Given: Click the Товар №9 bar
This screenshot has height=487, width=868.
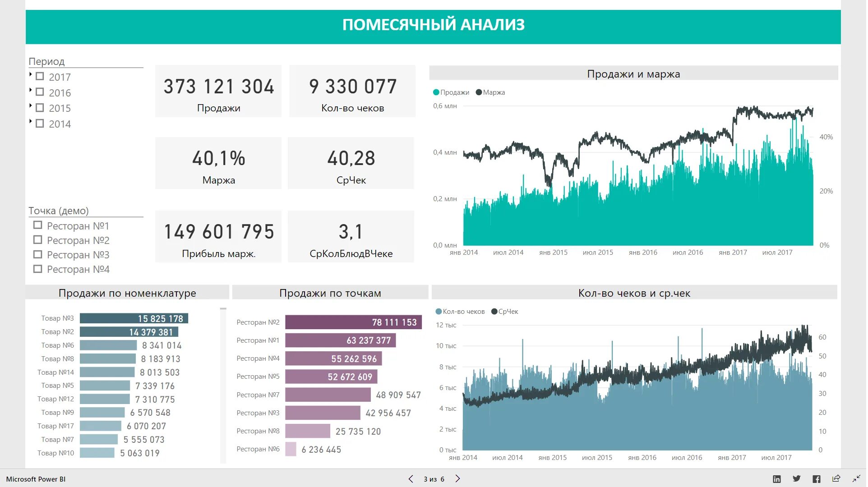Looking at the screenshot, I should pyautogui.click(x=102, y=413).
